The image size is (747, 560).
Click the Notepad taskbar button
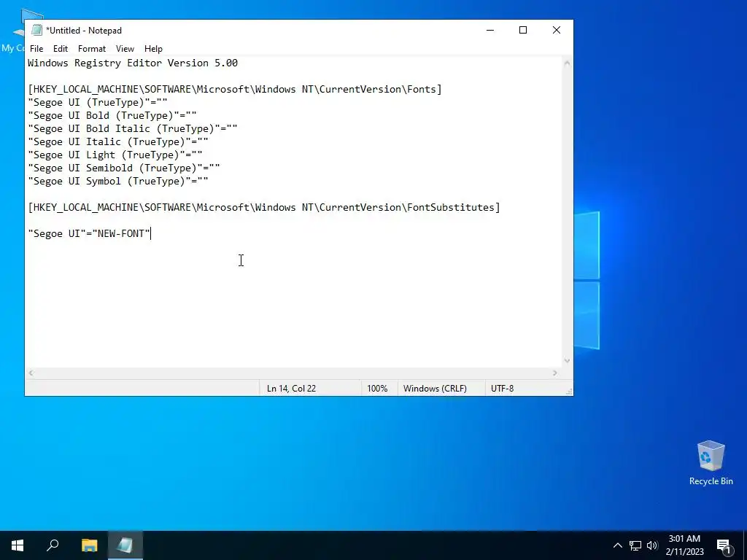click(125, 545)
